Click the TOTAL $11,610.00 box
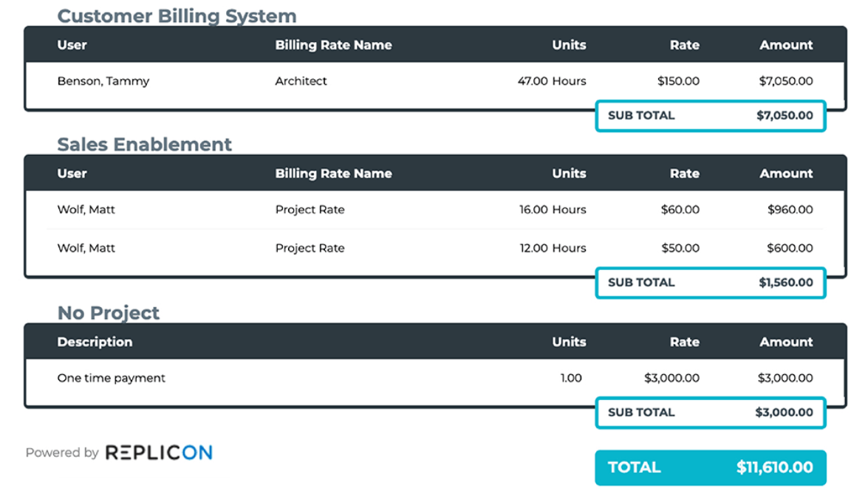868x493 pixels. tap(710, 467)
